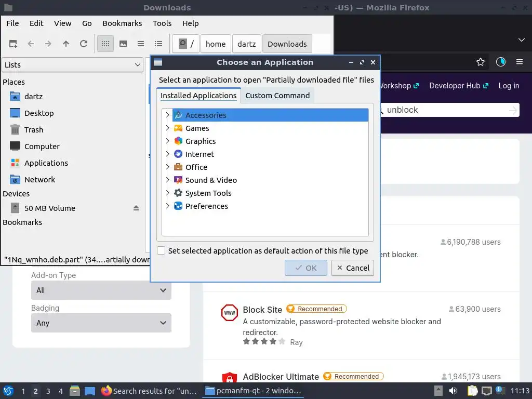Open the View menu
The height and width of the screenshot is (399, 532).
pos(63,23)
